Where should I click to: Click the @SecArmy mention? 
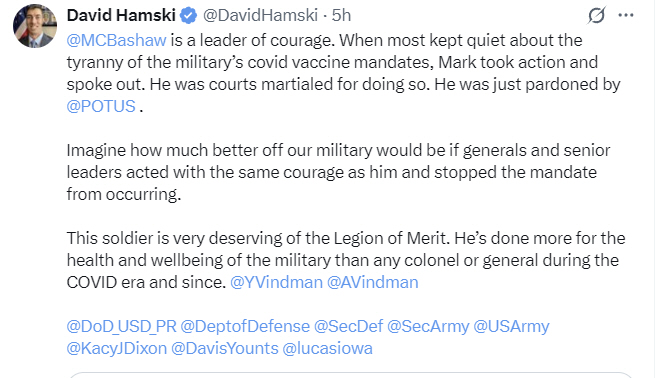(428, 326)
